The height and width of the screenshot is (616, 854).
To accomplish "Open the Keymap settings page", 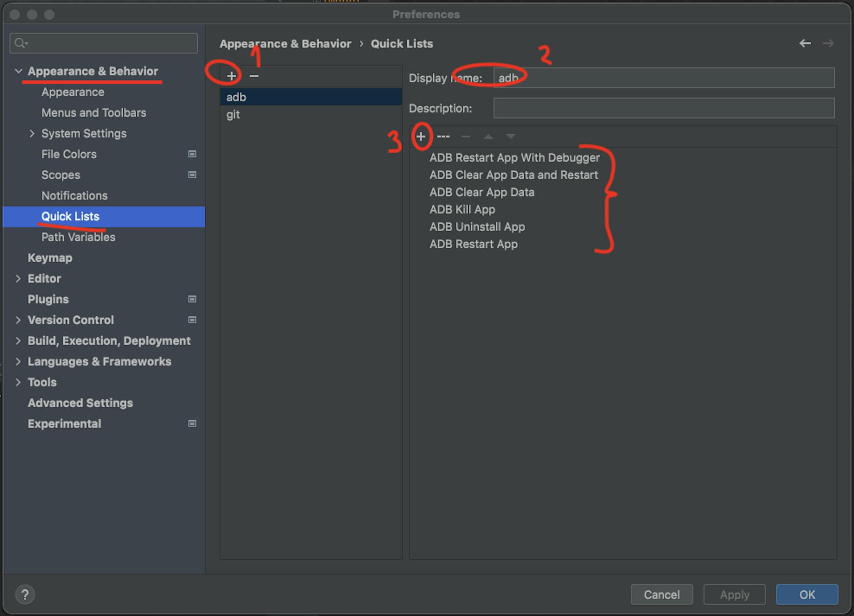I will coord(50,258).
